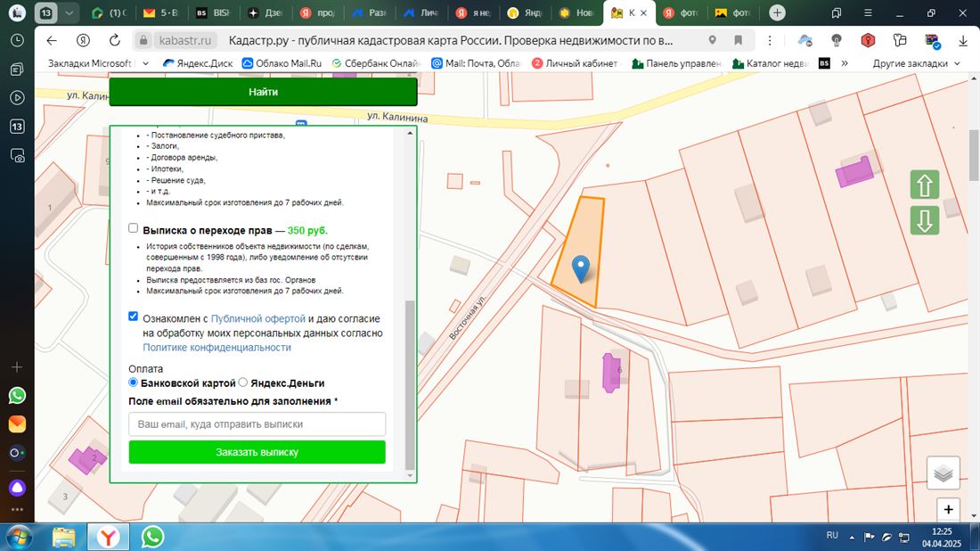Click the green up arrow on map

coord(925,185)
